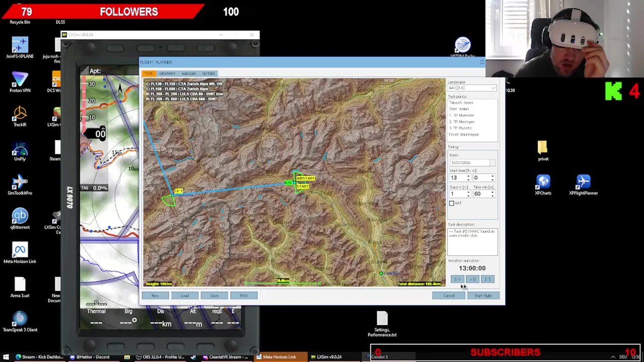Cancel the Flight Planner dialog
Viewport: 644px width, 362px height.
[x=449, y=296]
